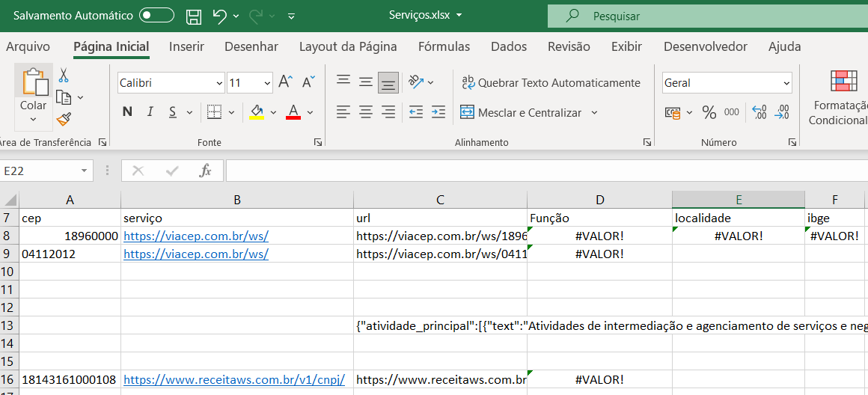Open the viacep link in row 8

point(196,236)
